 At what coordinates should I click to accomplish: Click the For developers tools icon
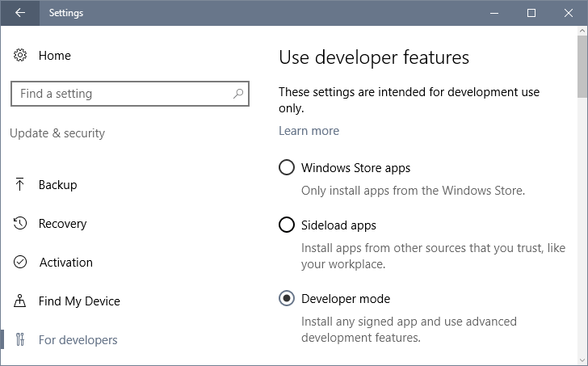20,339
